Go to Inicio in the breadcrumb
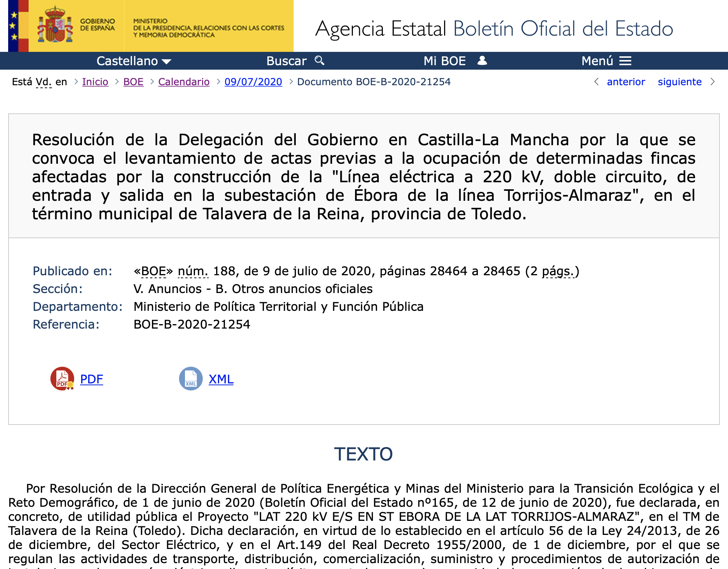The image size is (728, 569). 95,82
